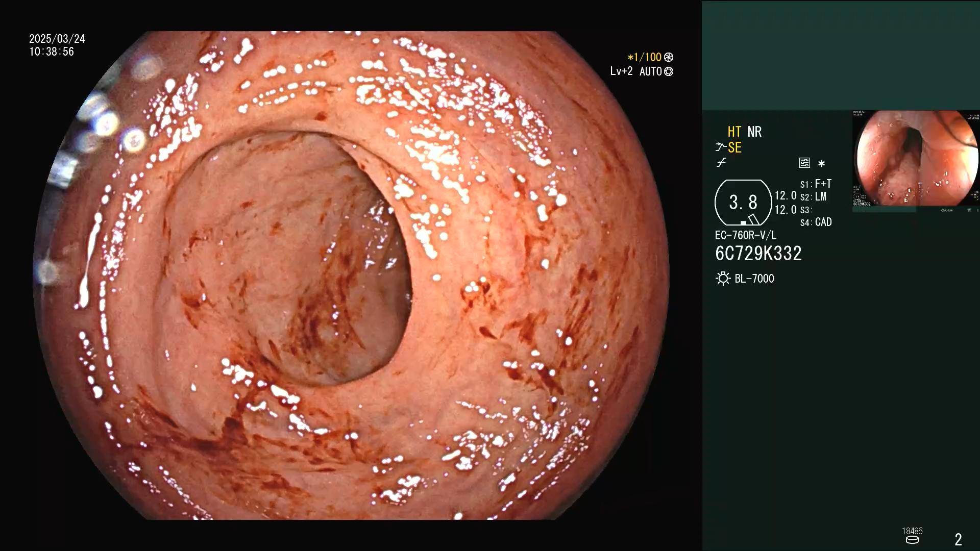Click the lower 12.0 value

click(786, 210)
